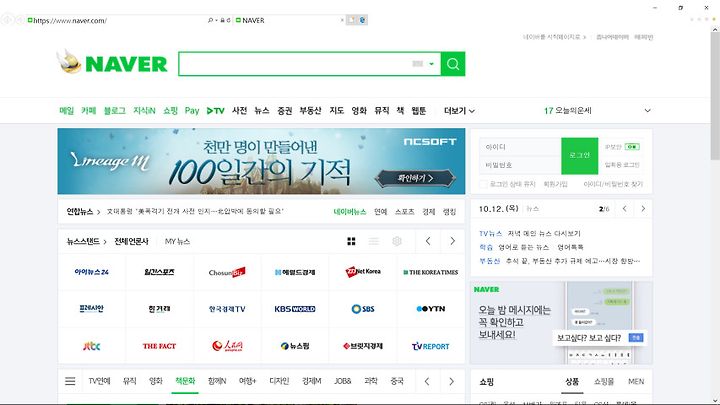Image resolution: width=720 pixels, height=405 pixels.
Task: Open the JTBC press logo
Action: (91, 346)
